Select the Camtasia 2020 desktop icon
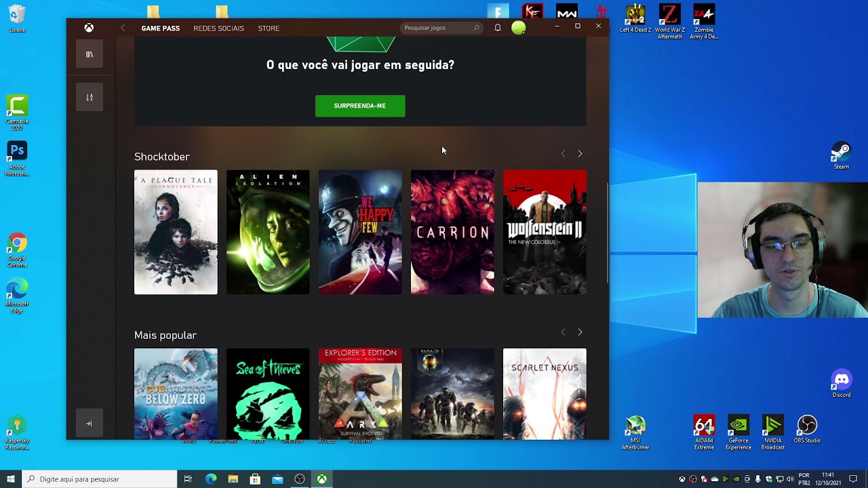Image resolution: width=868 pixels, height=488 pixels. [x=17, y=113]
